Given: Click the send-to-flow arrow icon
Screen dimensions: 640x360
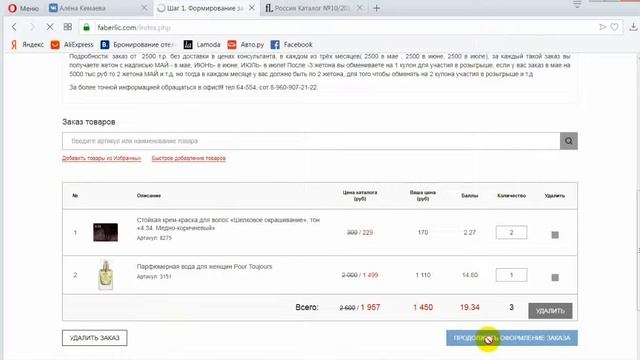Looking at the screenshot, I should tap(602, 27).
